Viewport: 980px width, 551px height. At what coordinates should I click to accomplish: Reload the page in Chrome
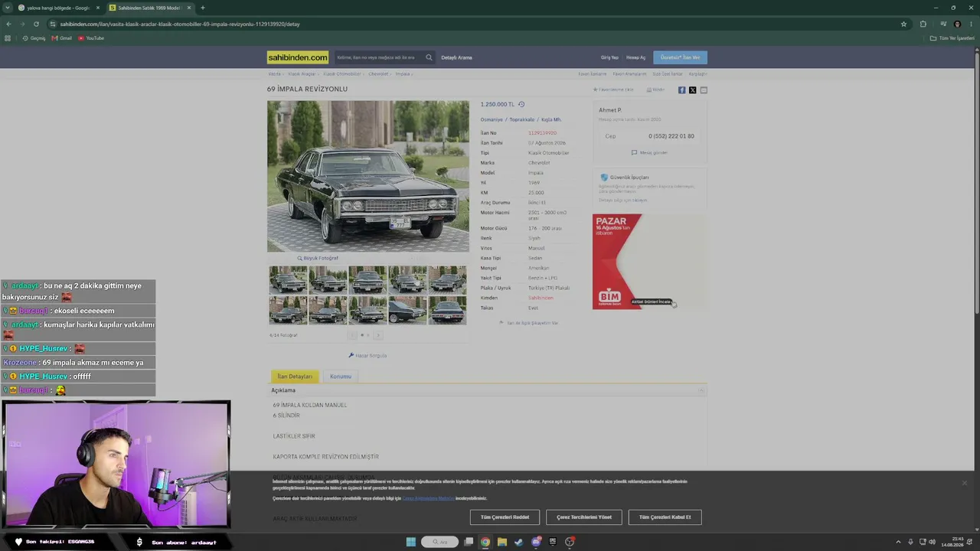34,24
